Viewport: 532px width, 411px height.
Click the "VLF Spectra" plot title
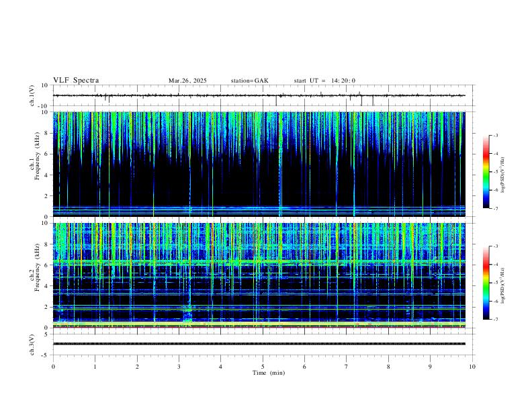point(76,81)
